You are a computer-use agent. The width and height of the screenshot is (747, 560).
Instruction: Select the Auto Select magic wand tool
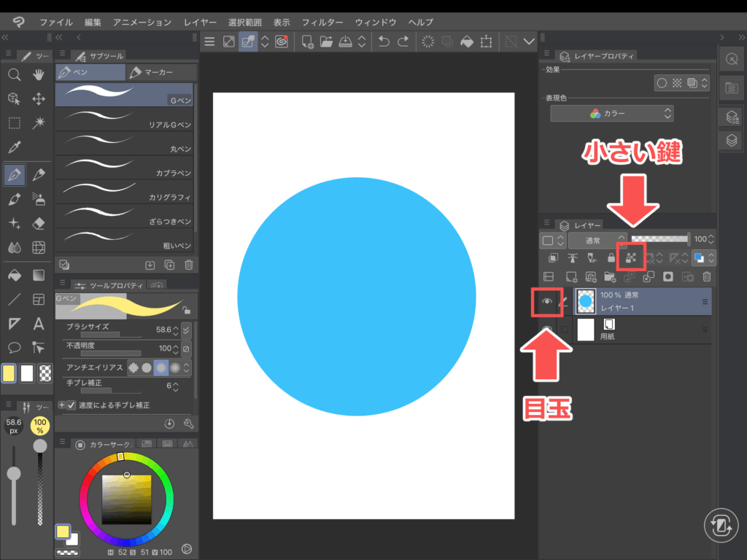click(39, 122)
